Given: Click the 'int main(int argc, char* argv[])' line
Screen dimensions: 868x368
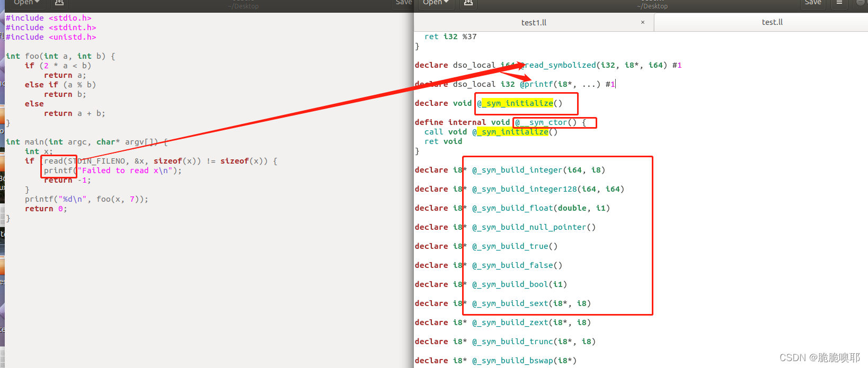Looking at the screenshot, I should tap(87, 142).
